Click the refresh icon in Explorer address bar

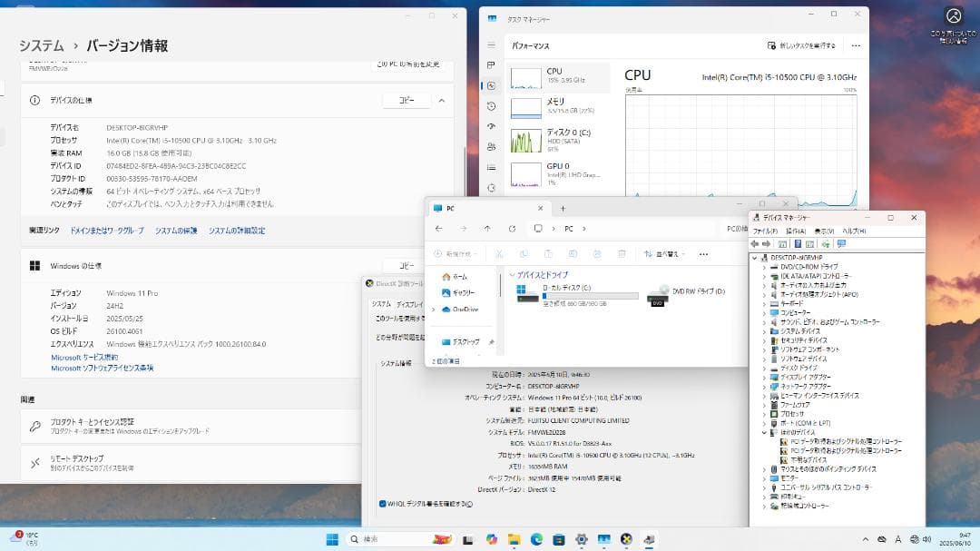pyautogui.click(x=512, y=229)
